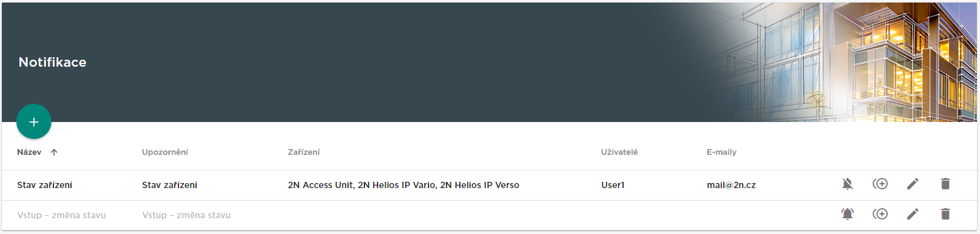Viewport: 980px width, 234px height.
Task: Toggle the ascending sort arrow beside Název
Action: coord(54,152)
